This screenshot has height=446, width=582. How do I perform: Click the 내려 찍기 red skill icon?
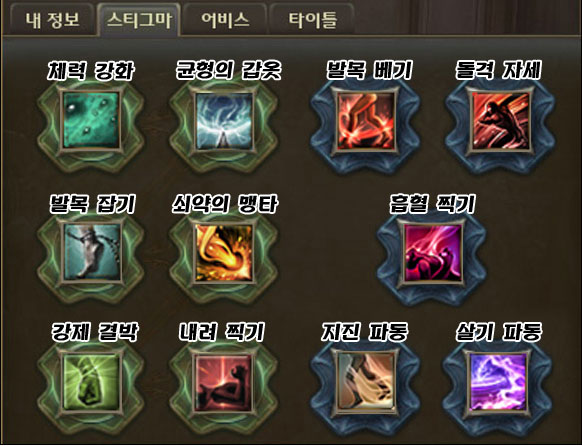click(224, 382)
